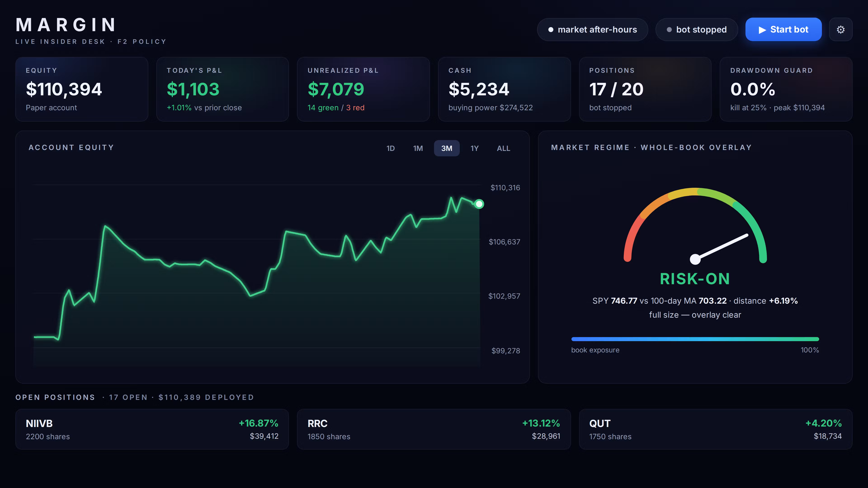
Task: Click the book exposure progress bar
Action: pos(695,339)
